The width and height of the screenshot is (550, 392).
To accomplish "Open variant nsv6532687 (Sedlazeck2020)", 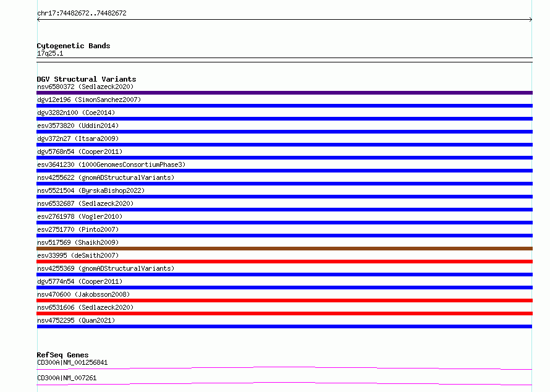I will click(85, 203).
